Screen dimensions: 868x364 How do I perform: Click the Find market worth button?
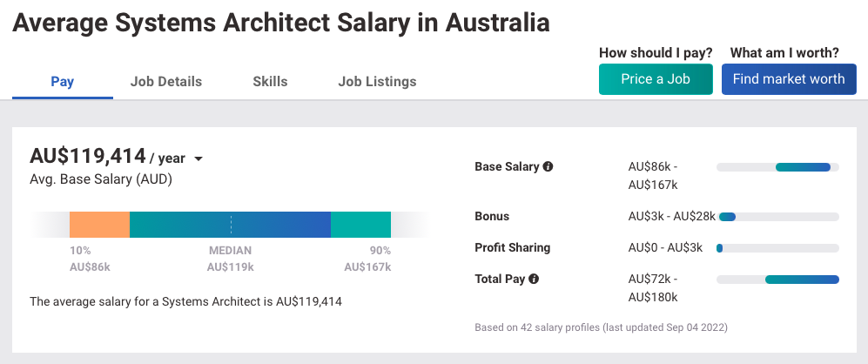click(789, 79)
